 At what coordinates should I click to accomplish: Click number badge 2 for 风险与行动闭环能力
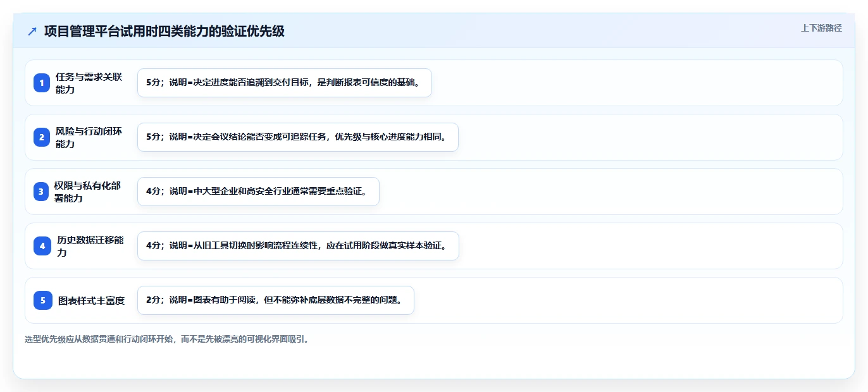[42, 137]
